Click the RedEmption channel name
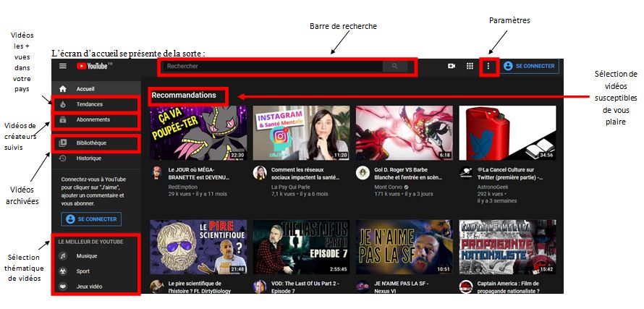644x309 pixels. (x=183, y=187)
